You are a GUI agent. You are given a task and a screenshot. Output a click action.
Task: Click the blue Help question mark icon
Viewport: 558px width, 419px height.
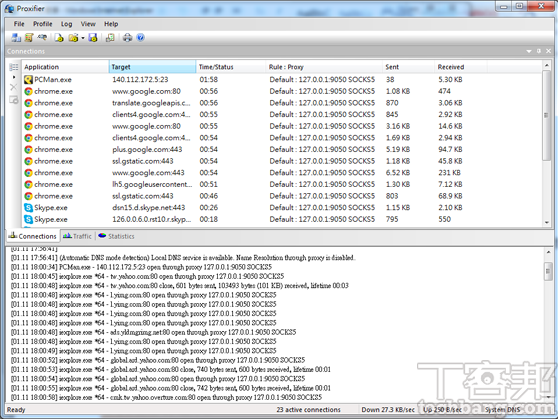(141, 37)
